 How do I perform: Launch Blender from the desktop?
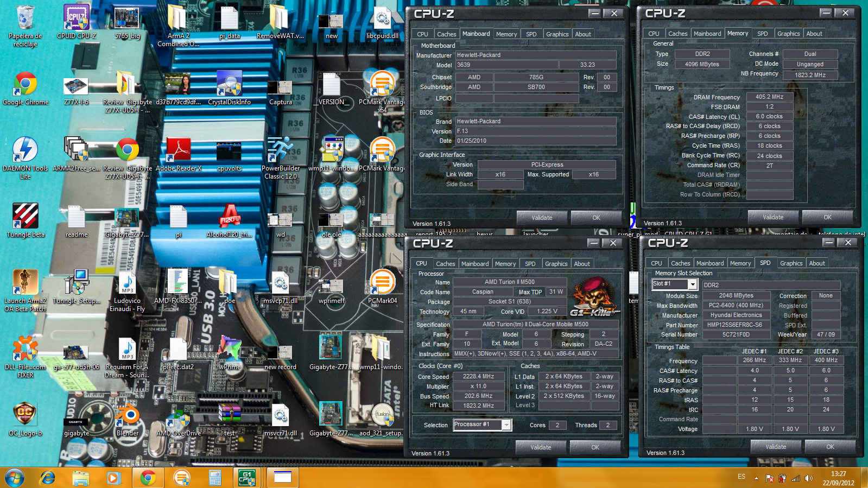(x=128, y=419)
